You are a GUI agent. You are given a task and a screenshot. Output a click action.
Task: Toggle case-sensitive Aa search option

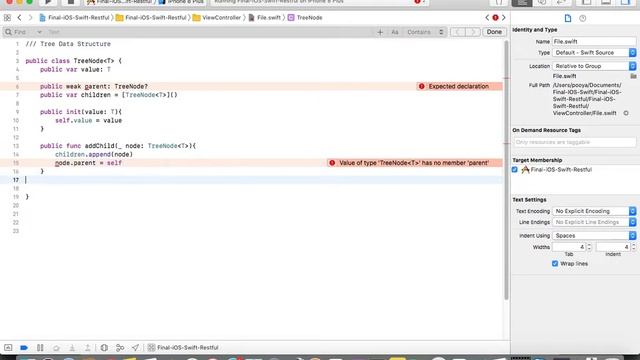[x=395, y=32]
